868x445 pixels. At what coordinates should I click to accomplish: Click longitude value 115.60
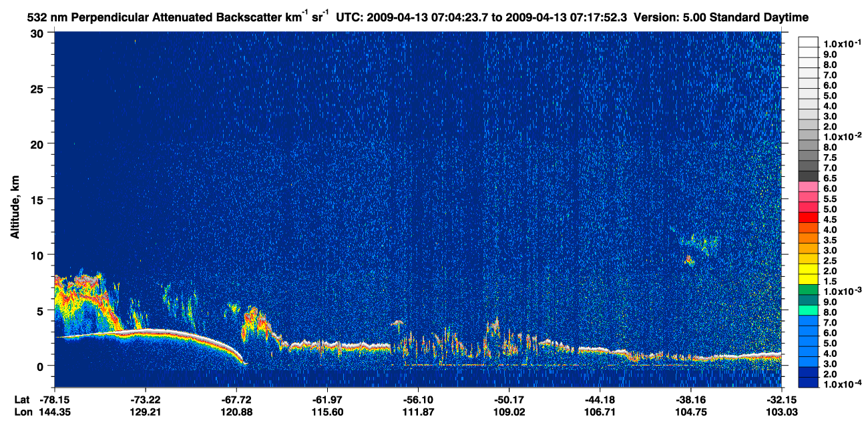327,412
